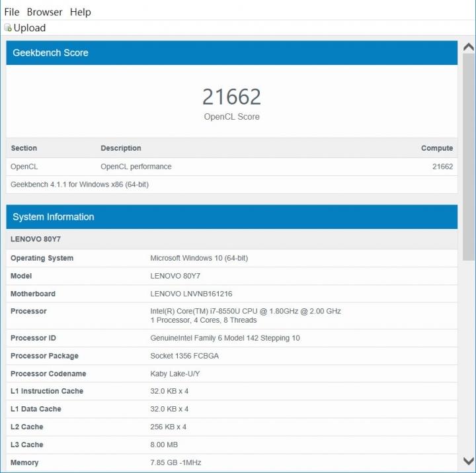The width and height of the screenshot is (476, 473).
Task: Click the Description column header
Action: click(x=121, y=148)
